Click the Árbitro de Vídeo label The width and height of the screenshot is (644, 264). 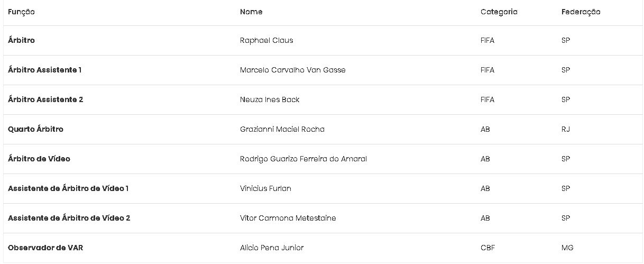39,159
